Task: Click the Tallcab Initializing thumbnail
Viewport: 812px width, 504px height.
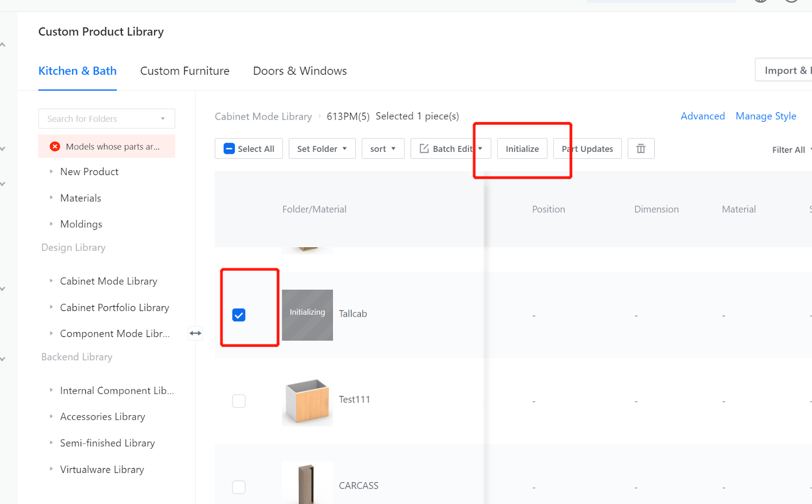Action: 307,315
